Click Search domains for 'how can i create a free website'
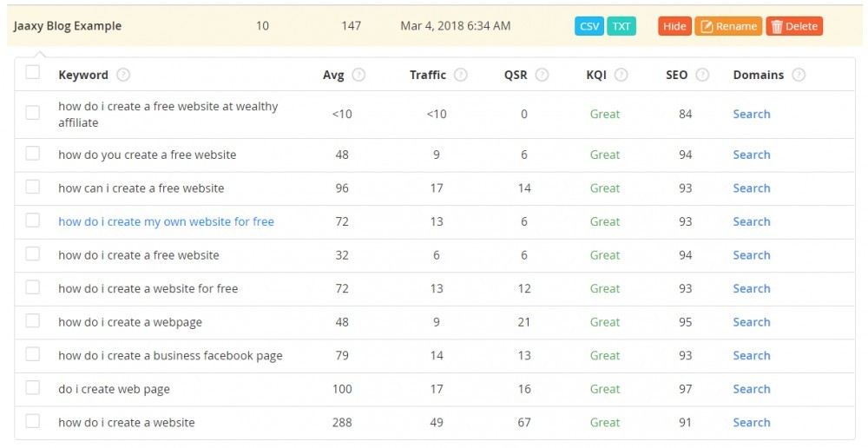Screen dimensions: 868x448 click(751, 188)
